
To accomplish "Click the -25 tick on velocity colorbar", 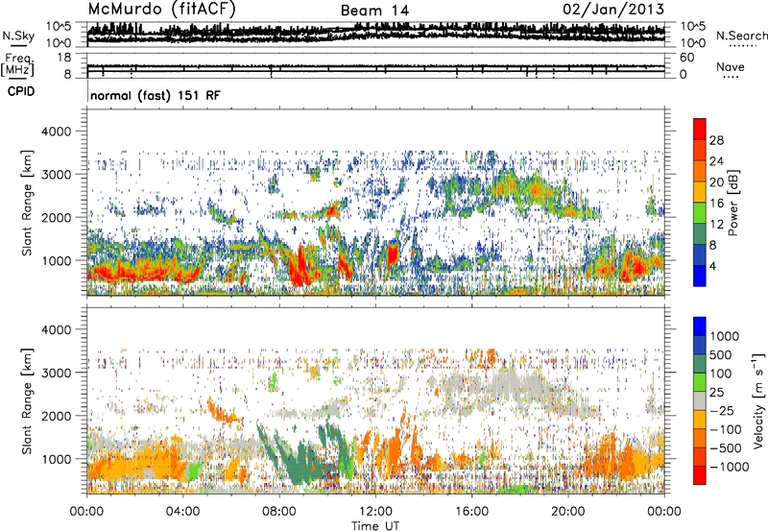I will point(722,410).
